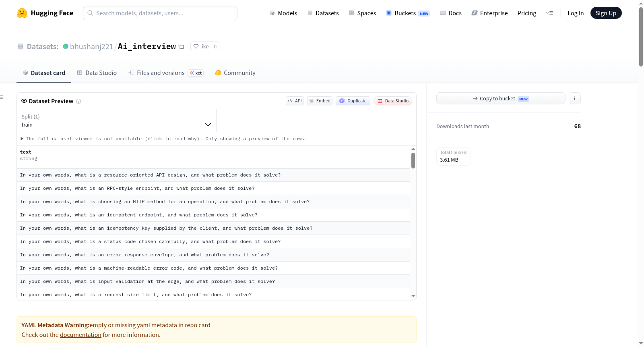The image size is (644, 347).
Task: Open Enterprise in the top navigation
Action: click(x=489, y=13)
